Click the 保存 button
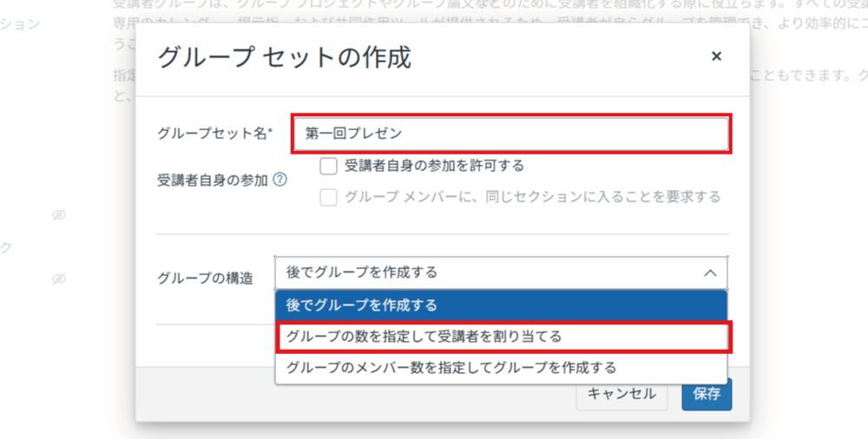The image size is (868, 439). [707, 394]
